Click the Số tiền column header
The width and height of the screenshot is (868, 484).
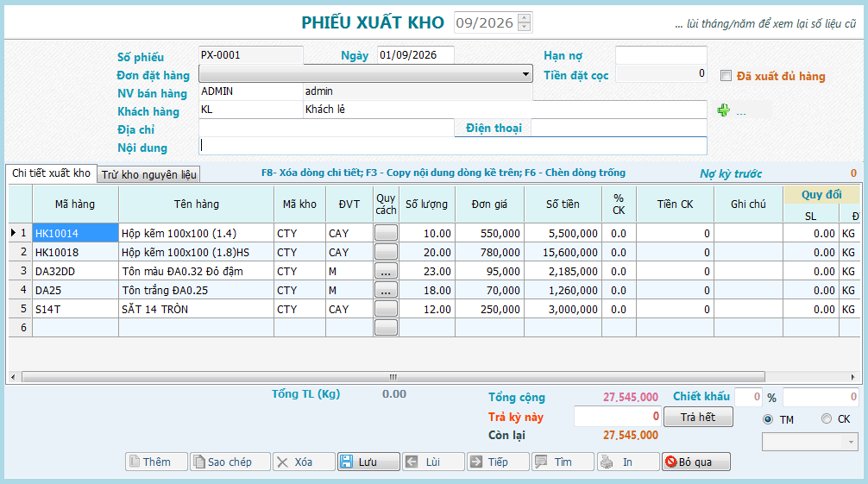tap(563, 204)
